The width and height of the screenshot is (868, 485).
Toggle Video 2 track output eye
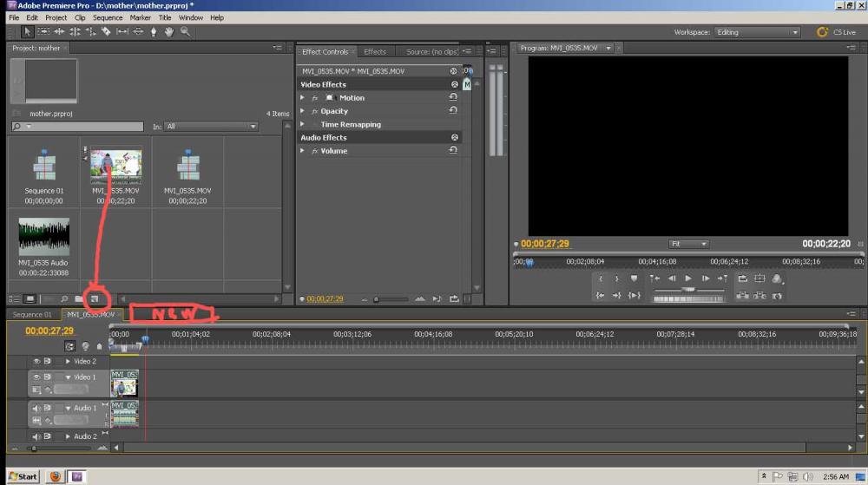[36, 361]
